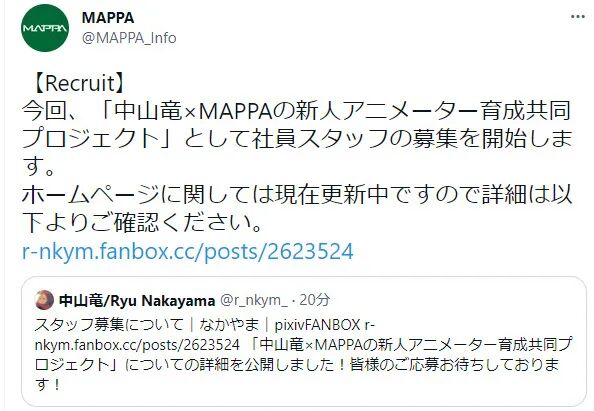
Task: Click the 下よりご確認ください line
Action: point(142,223)
